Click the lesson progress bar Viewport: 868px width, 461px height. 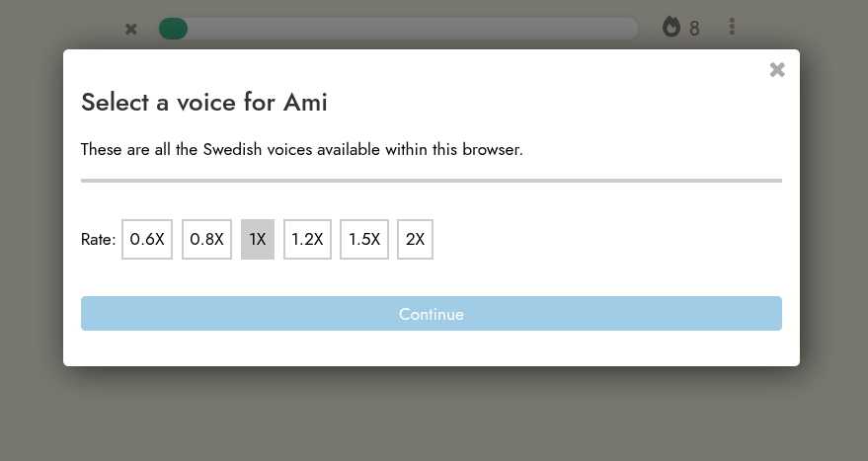[415, 29]
